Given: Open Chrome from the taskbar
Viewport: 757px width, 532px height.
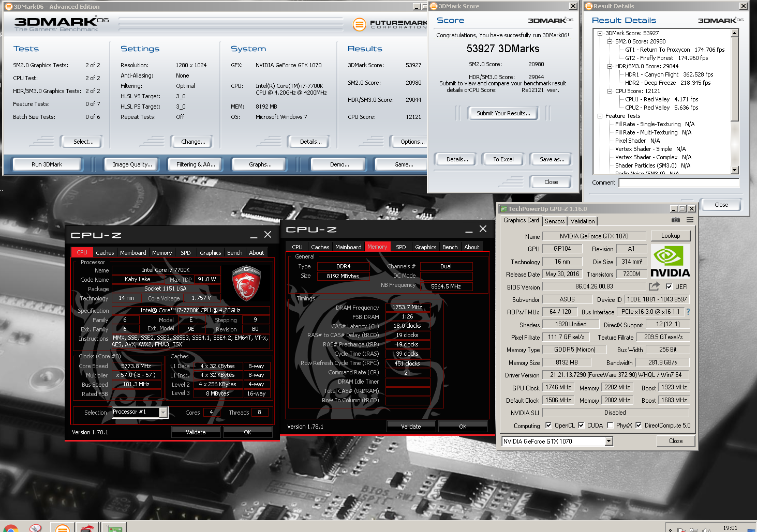Looking at the screenshot, I should tap(10, 528).
